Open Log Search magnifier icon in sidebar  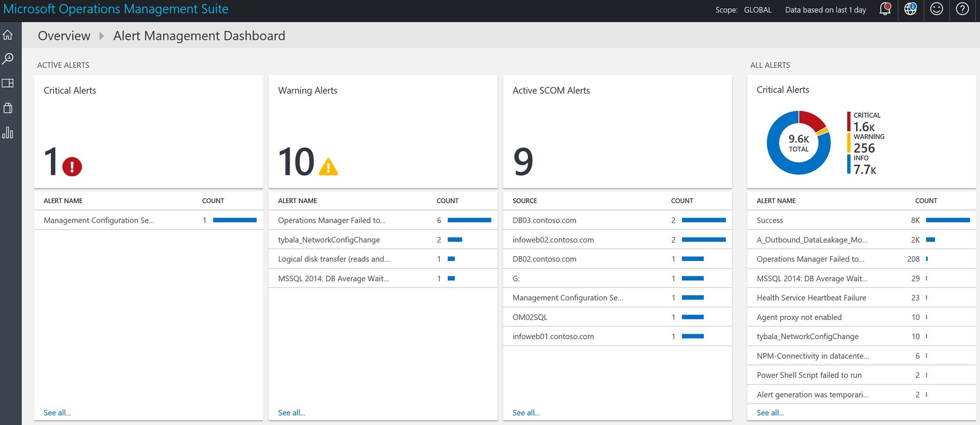[x=8, y=59]
